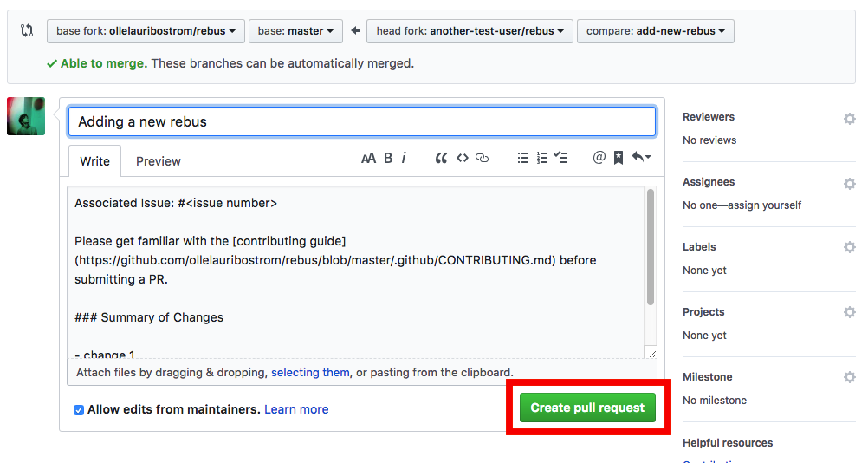Viewport: 868px width, 463px height.
Task: Click the Able to merge status text
Action: 103,63
